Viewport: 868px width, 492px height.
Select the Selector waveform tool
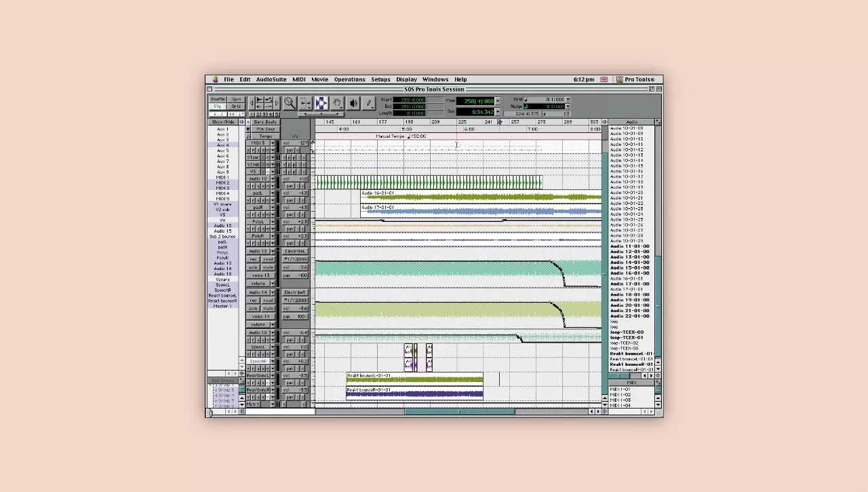click(x=321, y=103)
